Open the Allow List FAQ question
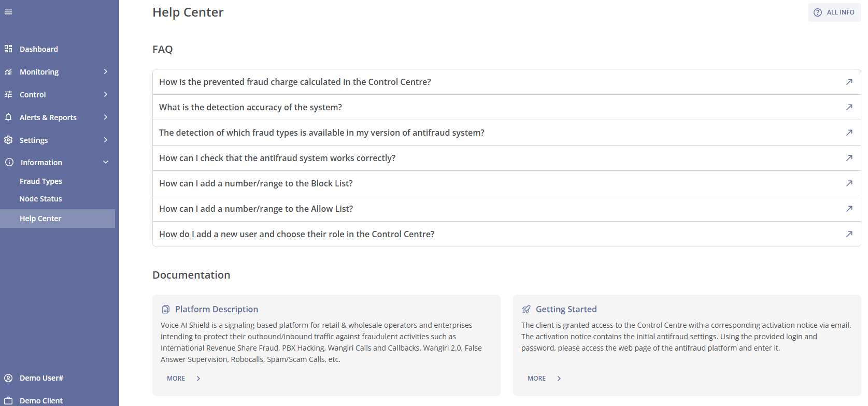This screenshot has width=868, height=406. pos(256,209)
